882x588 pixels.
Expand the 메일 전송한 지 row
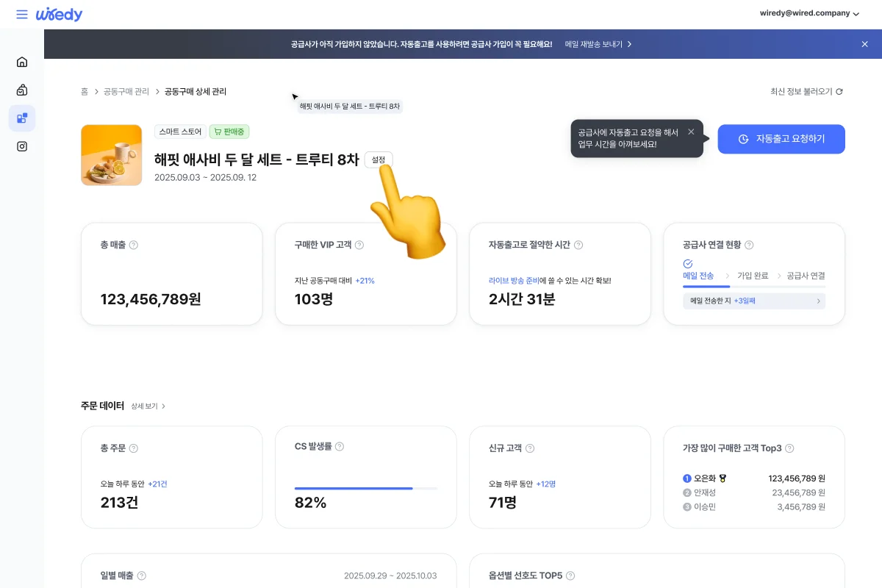(x=753, y=301)
